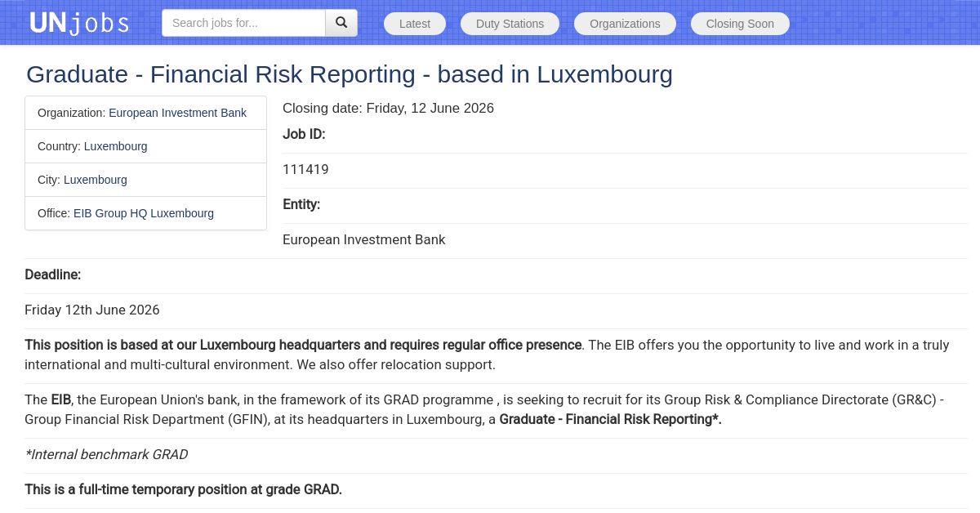This screenshot has height=513, width=980.
Task: Click the 'full-time temporary position' bold line
Action: tap(183, 489)
